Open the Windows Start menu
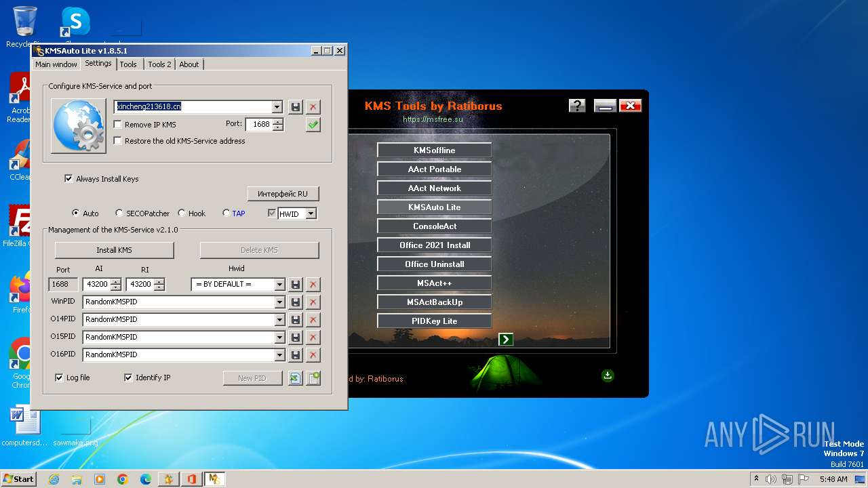The width and height of the screenshot is (868, 488). pos(18,479)
